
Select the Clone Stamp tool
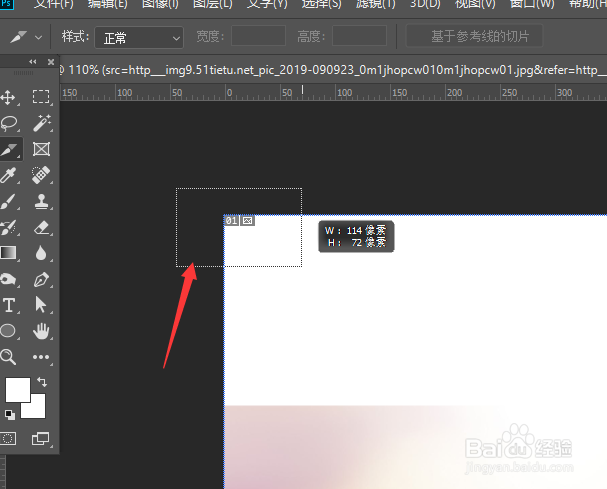[x=41, y=201]
